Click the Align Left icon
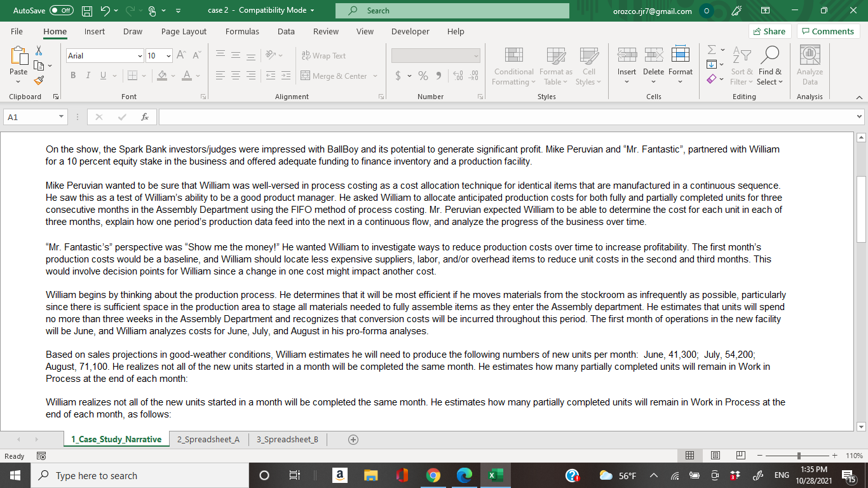 220,76
